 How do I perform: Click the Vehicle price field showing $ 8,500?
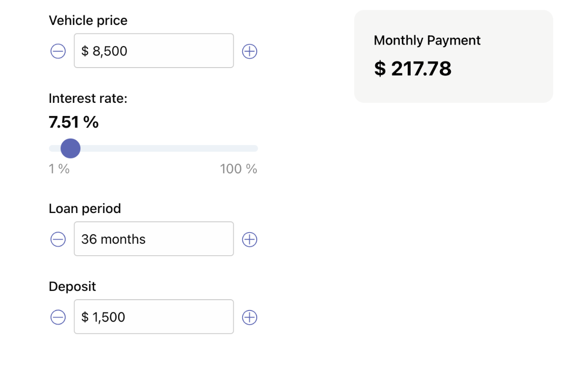[x=154, y=50]
